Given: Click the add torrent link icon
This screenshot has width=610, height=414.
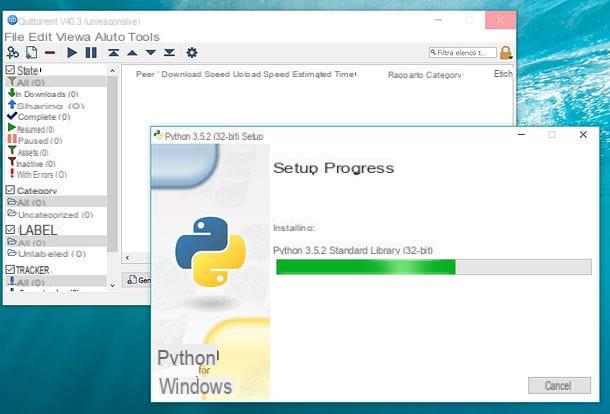Looking at the screenshot, I should pos(13,53).
